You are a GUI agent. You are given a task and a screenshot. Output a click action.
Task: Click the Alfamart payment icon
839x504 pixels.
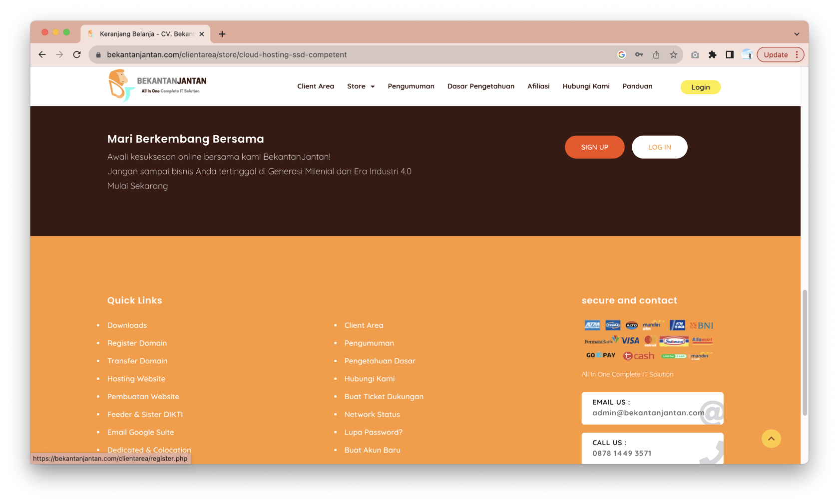[x=702, y=340]
